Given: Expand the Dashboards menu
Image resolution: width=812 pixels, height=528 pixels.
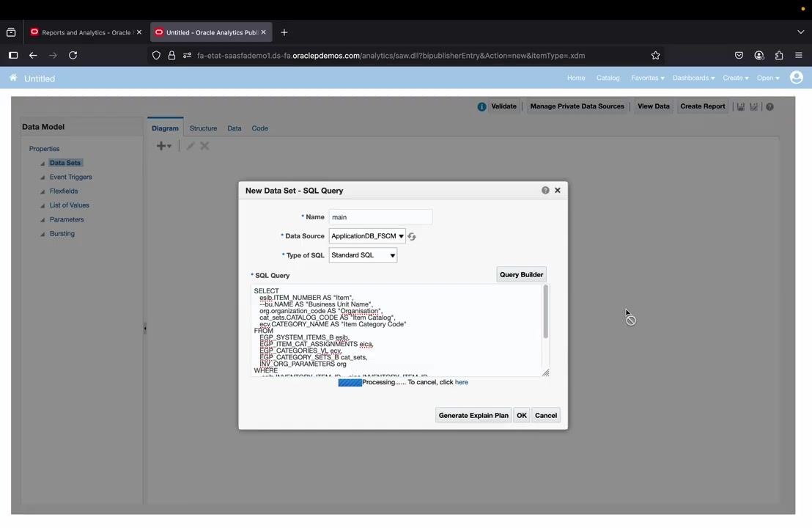Looking at the screenshot, I should pyautogui.click(x=693, y=78).
